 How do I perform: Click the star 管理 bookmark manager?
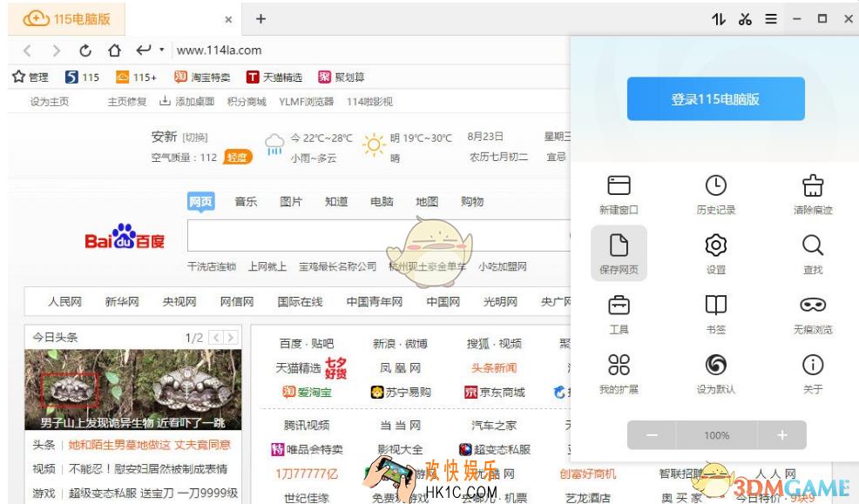(30, 77)
